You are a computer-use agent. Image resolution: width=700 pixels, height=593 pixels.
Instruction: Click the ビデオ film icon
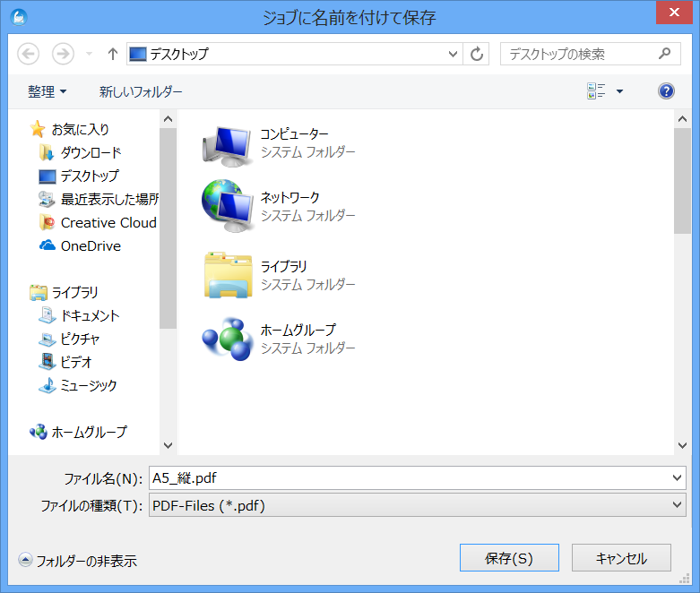tap(47, 362)
